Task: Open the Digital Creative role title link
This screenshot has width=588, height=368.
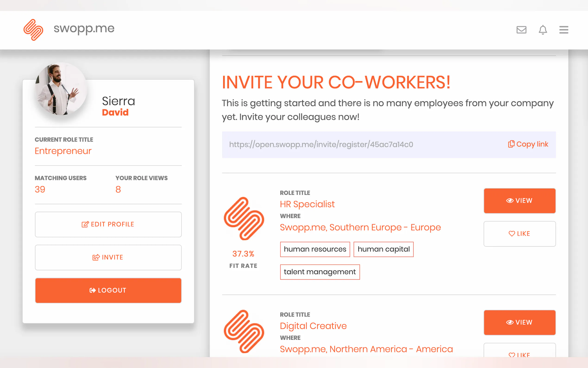Action: pos(313,326)
